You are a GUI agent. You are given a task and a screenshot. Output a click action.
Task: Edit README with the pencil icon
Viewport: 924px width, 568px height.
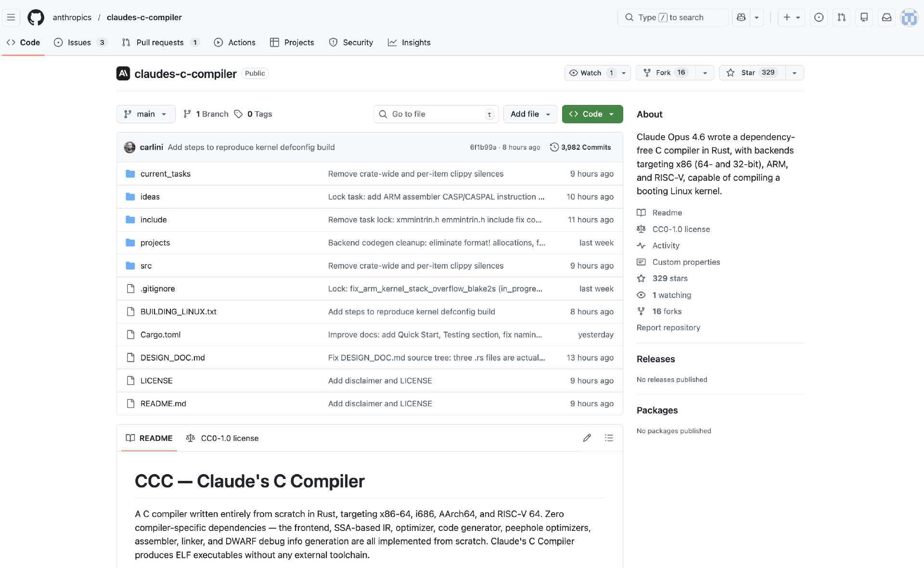point(587,438)
